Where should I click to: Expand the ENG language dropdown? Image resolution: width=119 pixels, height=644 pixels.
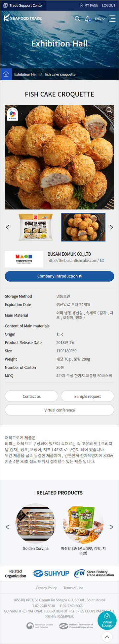point(99,19)
